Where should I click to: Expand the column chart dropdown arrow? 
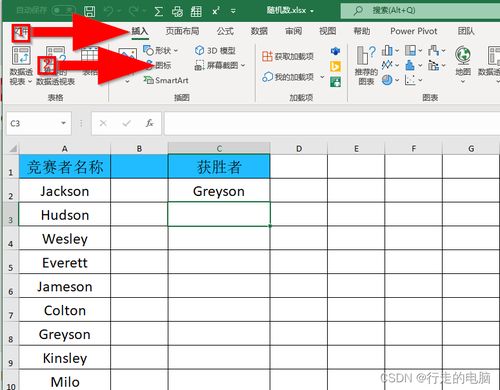[397, 51]
